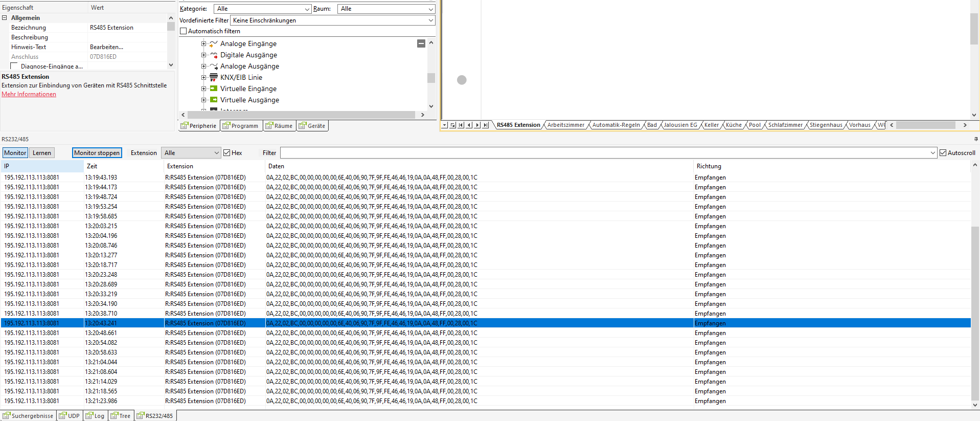This screenshot has height=421, width=980.
Task: Switch to Lernen mode
Action: click(x=42, y=152)
